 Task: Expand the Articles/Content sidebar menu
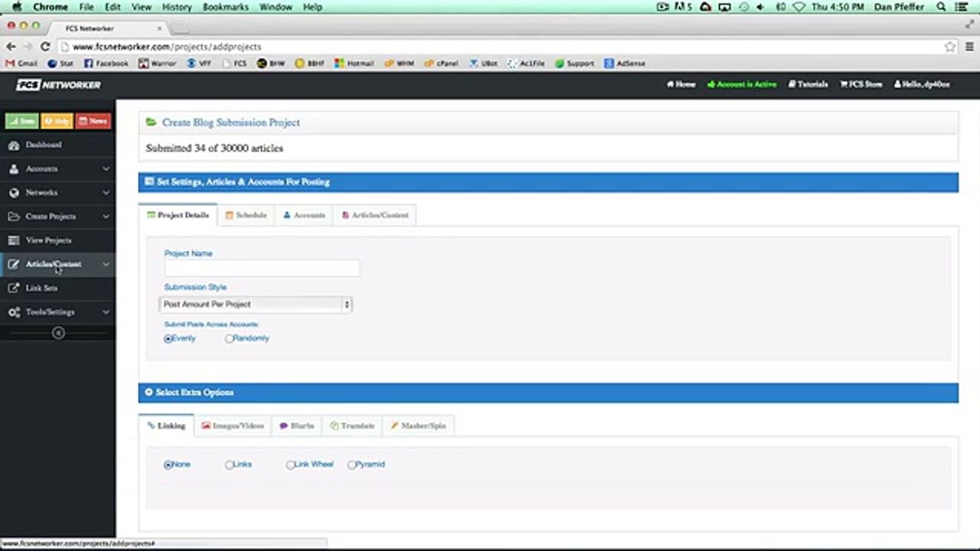pos(57,264)
